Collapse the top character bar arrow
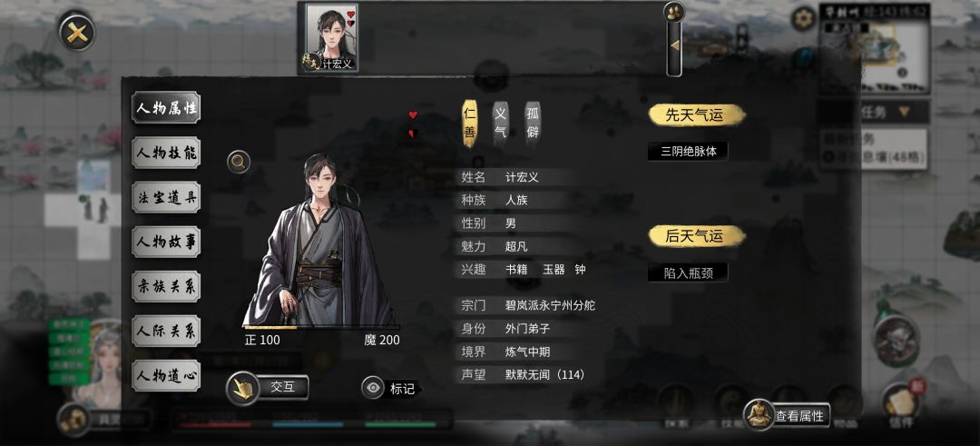Screen dimensions: 980x446 (x=674, y=45)
